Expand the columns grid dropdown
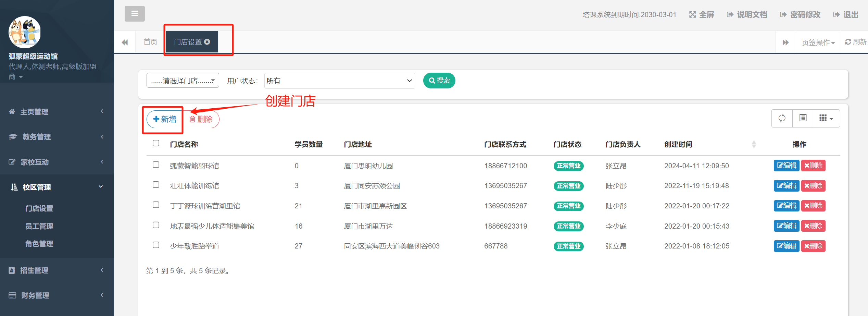868x316 pixels. [x=826, y=118]
